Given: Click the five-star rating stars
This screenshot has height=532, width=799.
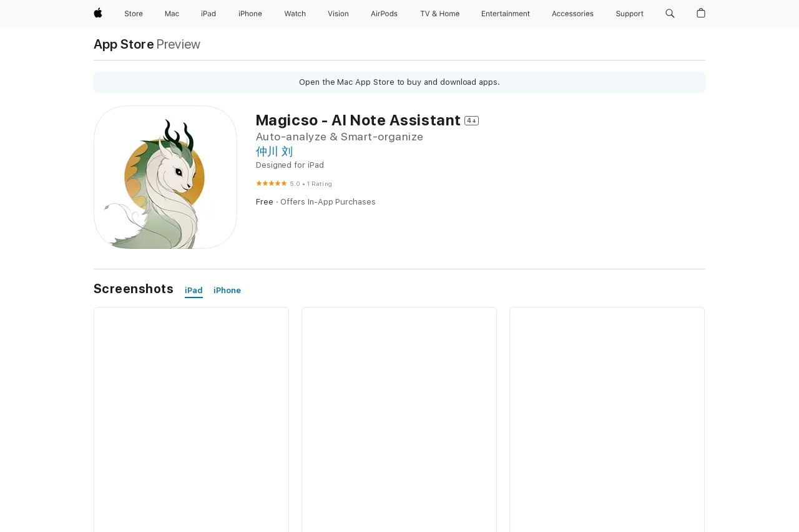Looking at the screenshot, I should 272,183.
